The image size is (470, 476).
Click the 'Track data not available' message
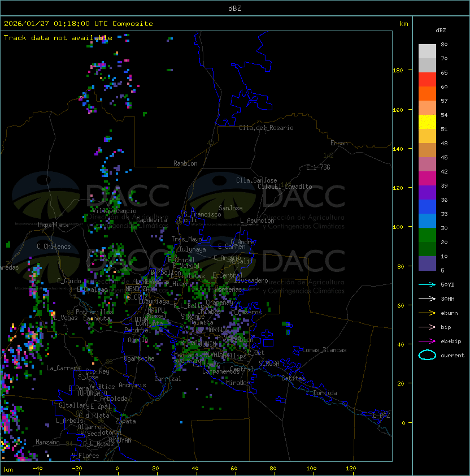(58, 38)
